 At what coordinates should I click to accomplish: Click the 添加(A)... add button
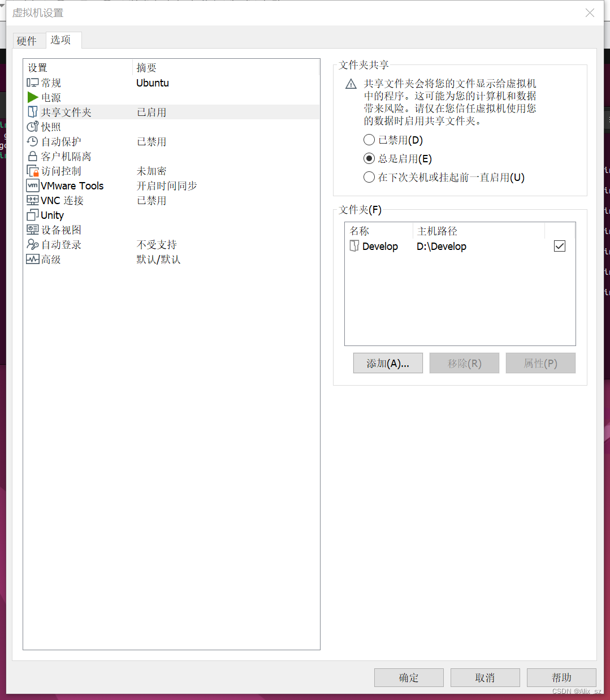click(388, 363)
